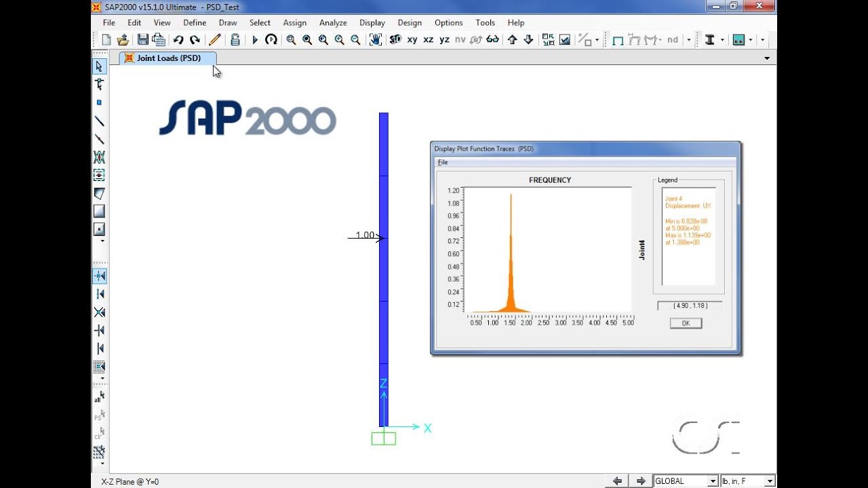Screen dimensions: 868x488
Task: Click the Print Graphics icon
Action: (x=159, y=40)
